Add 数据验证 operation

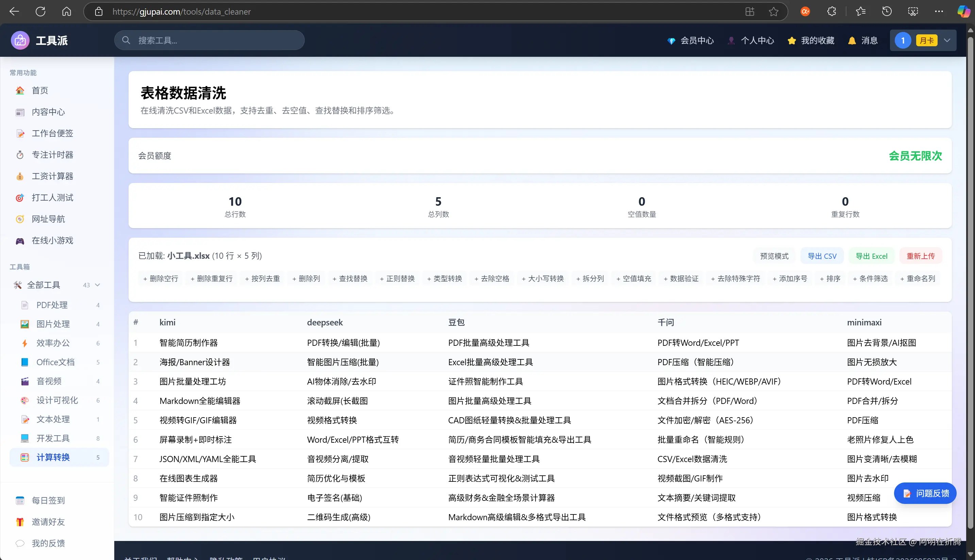click(681, 278)
